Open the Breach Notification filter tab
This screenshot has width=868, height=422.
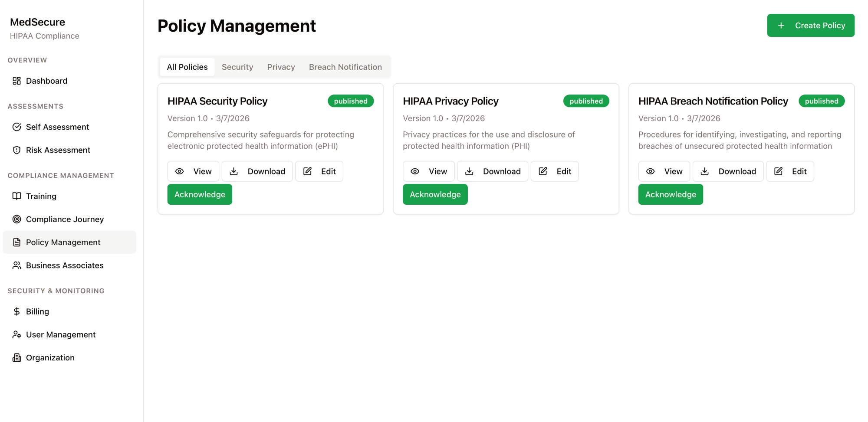345,67
